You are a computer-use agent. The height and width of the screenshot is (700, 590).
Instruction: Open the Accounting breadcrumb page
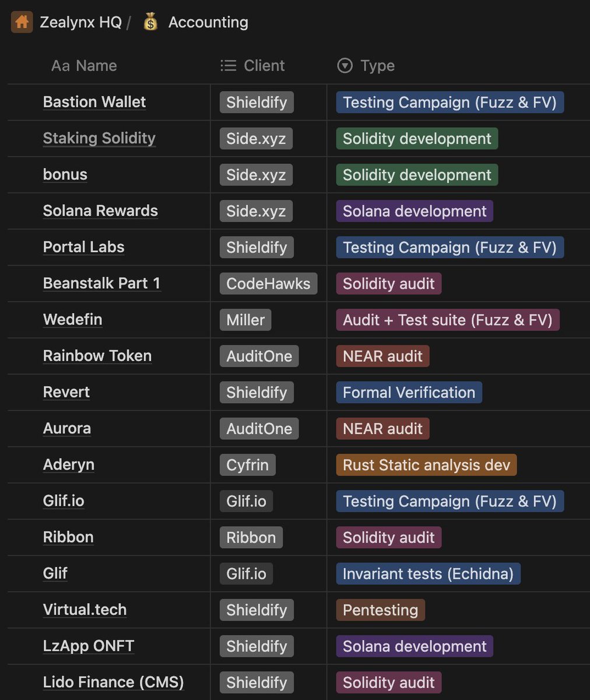[208, 22]
